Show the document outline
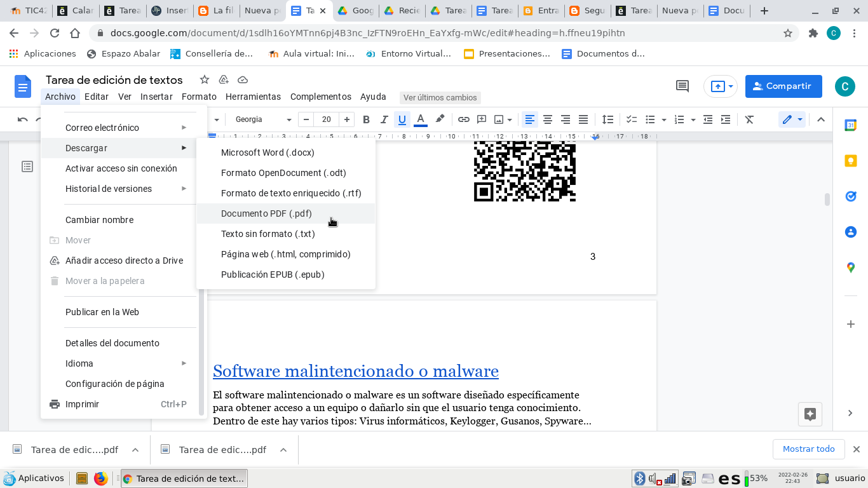 click(27, 166)
